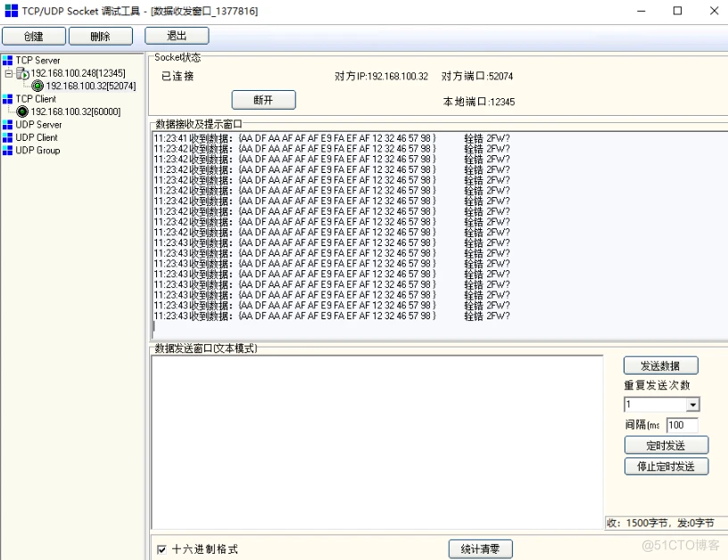Click the 删除 button

100,36
